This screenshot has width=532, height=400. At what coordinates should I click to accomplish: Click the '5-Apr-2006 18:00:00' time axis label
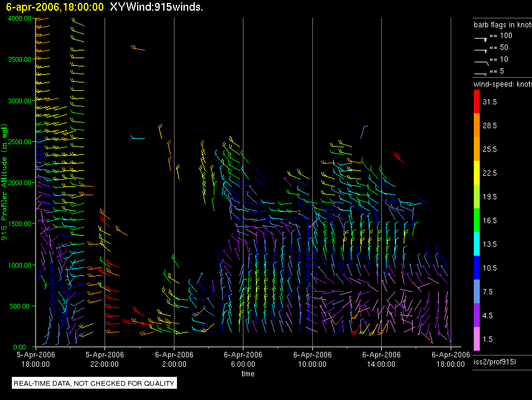[x=36, y=359]
